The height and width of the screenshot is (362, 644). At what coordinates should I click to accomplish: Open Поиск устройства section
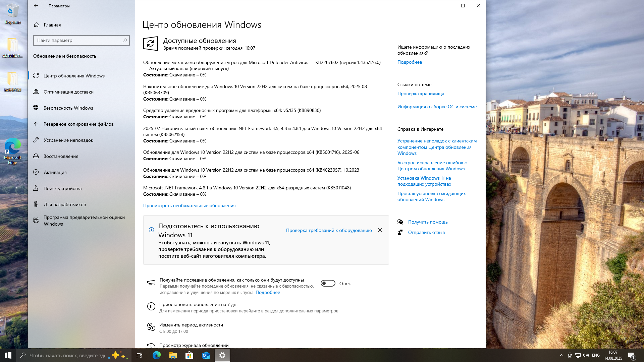82,188
